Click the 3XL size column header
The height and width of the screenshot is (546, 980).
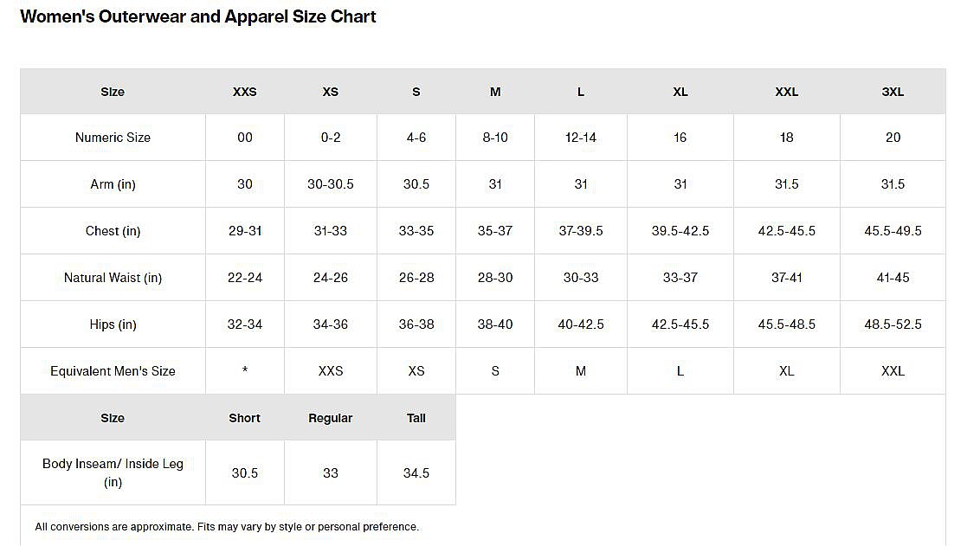[893, 92]
